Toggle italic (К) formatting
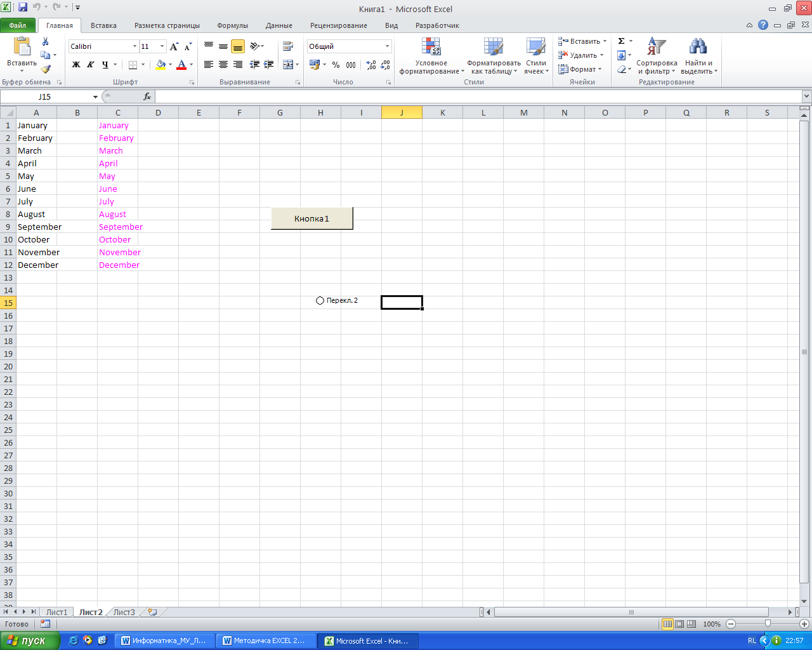 pos(91,65)
